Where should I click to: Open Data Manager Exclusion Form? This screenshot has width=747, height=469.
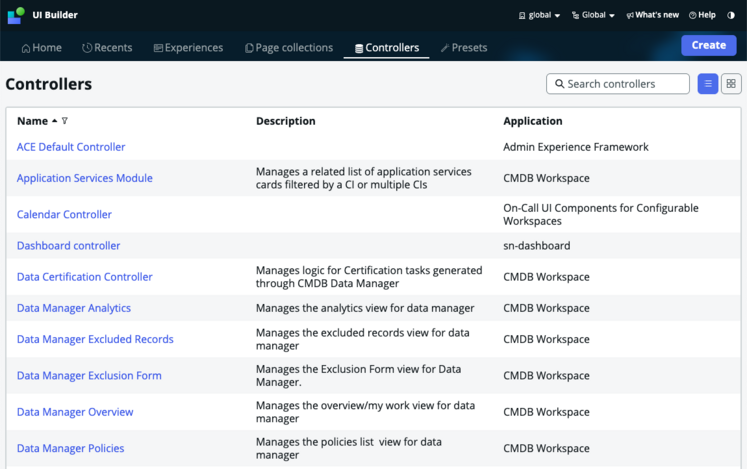(x=89, y=376)
